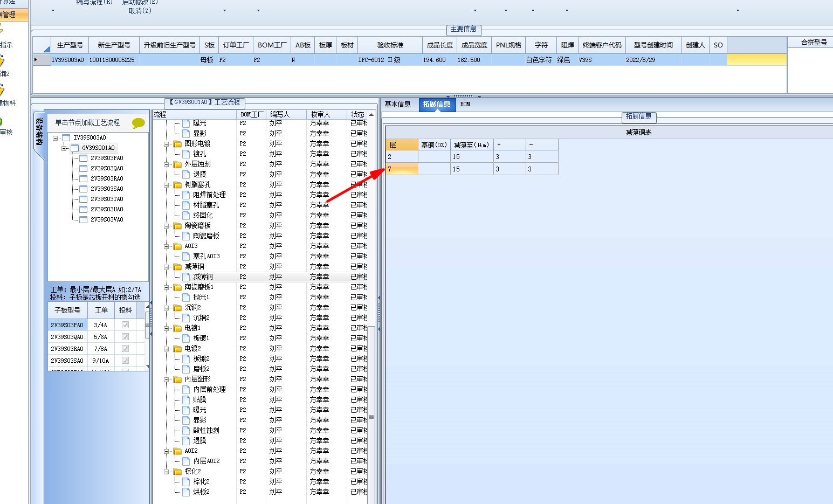The image size is (833, 504).
Task: Toggle 投料 checkbox for 2V39S03PA0
Action: (126, 325)
